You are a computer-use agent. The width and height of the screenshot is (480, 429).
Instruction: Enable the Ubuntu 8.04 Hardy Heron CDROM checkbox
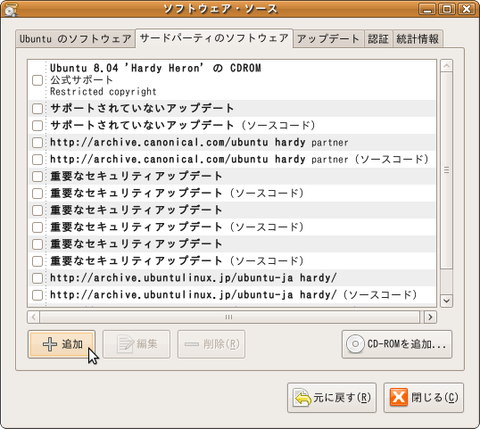(x=37, y=80)
